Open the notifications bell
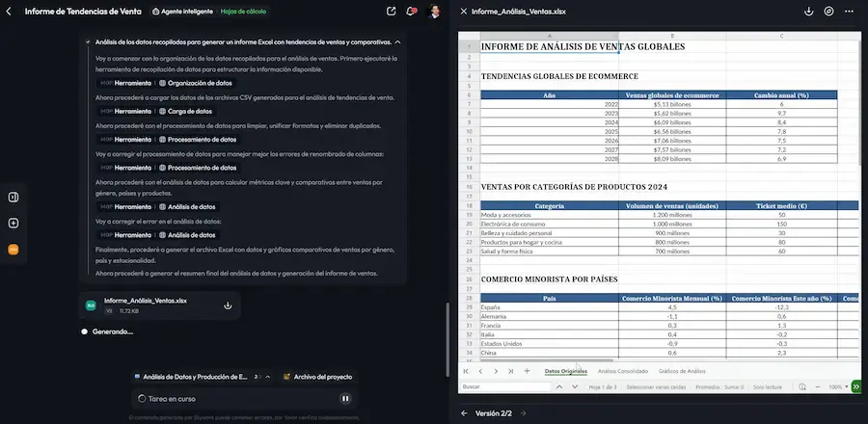 (411, 11)
